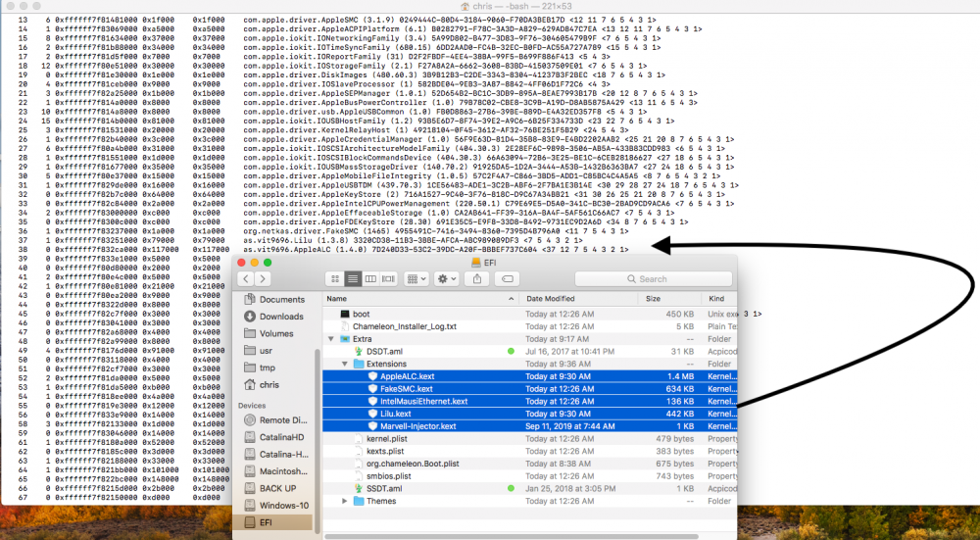Select IntelMausiEthernet.kext row
The width and height of the screenshot is (980, 540).
(530, 401)
